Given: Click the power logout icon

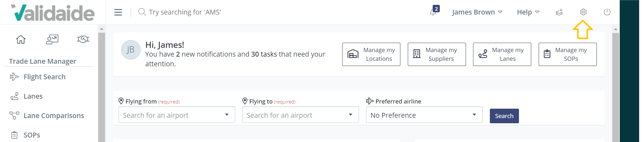Looking at the screenshot, I should tap(607, 12).
